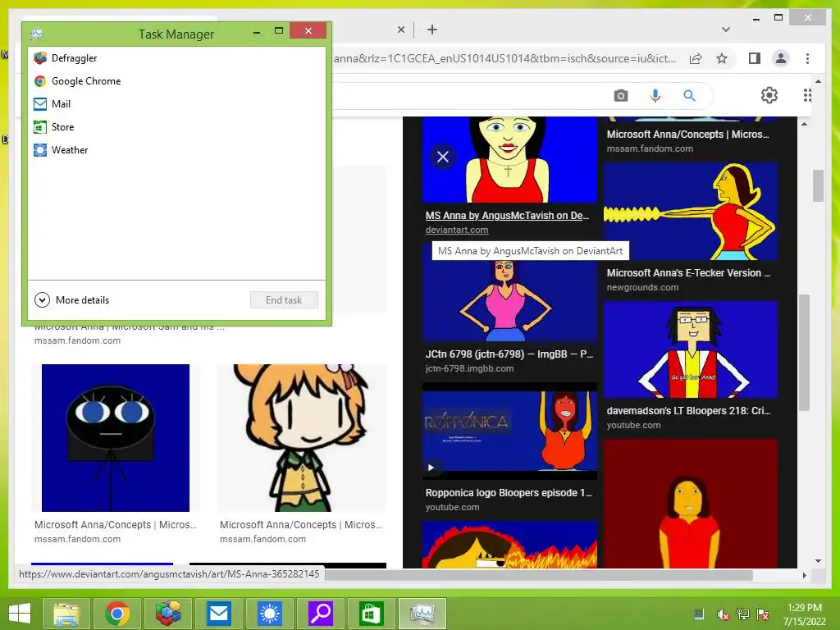Close the image preview panel

[443, 157]
